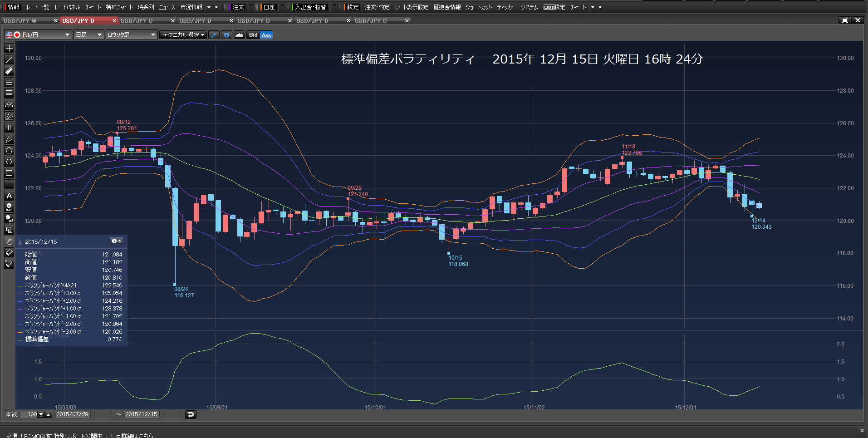This screenshot has height=438, width=868.
Task: Expand the 入出金・振替 toolbar overflow chevron
Action: [x=334, y=5]
